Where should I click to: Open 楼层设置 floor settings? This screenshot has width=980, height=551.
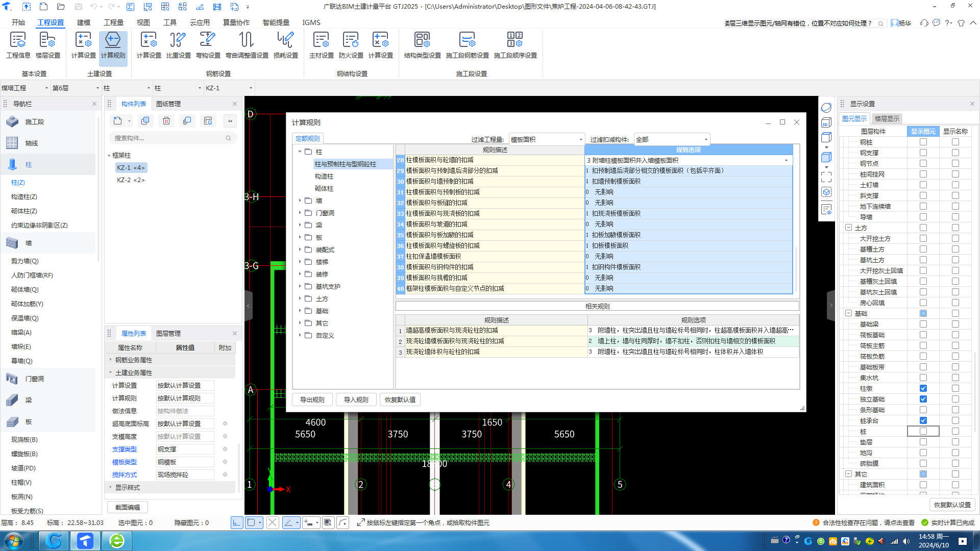[x=47, y=45]
